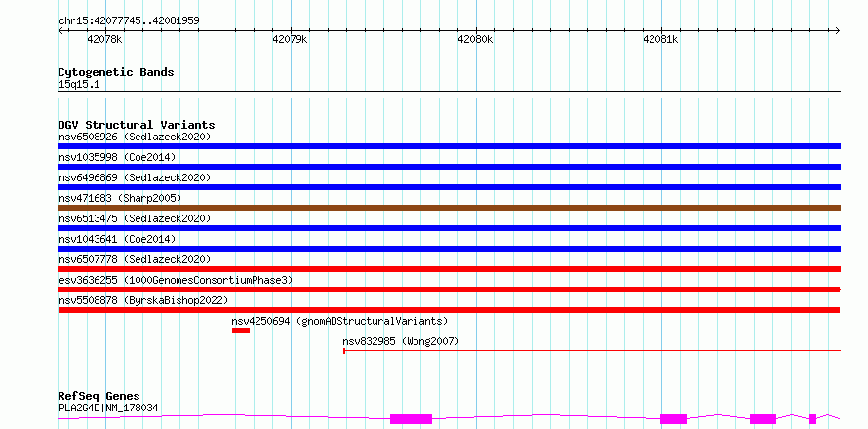Click the nsv6507778 (Sedlazeck2020) label
This screenshot has height=429, width=868.
pyautogui.click(x=135, y=259)
